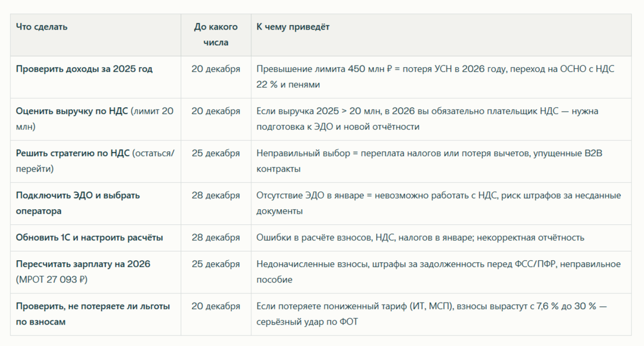
Task: Click the 25 декабря date in salary row
Action: pyautogui.click(x=216, y=264)
